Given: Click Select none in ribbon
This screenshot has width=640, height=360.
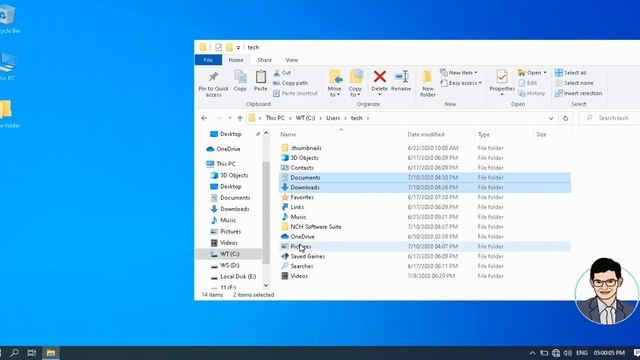Looking at the screenshot, I should coord(574,83).
